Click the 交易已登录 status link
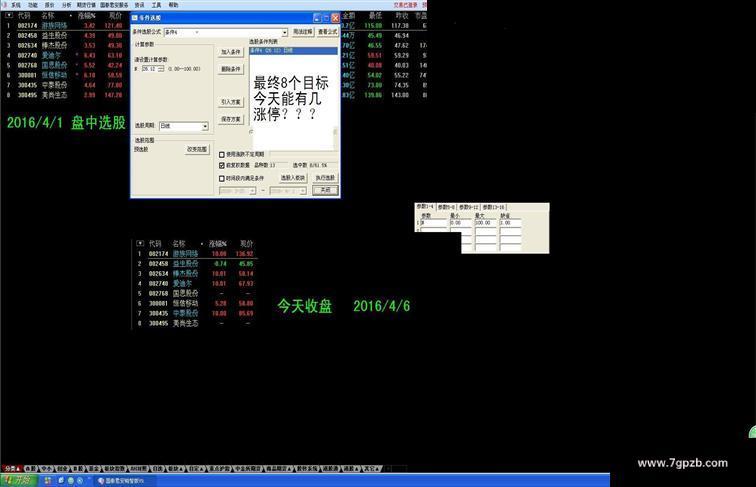This screenshot has height=487, width=756. (405, 5)
